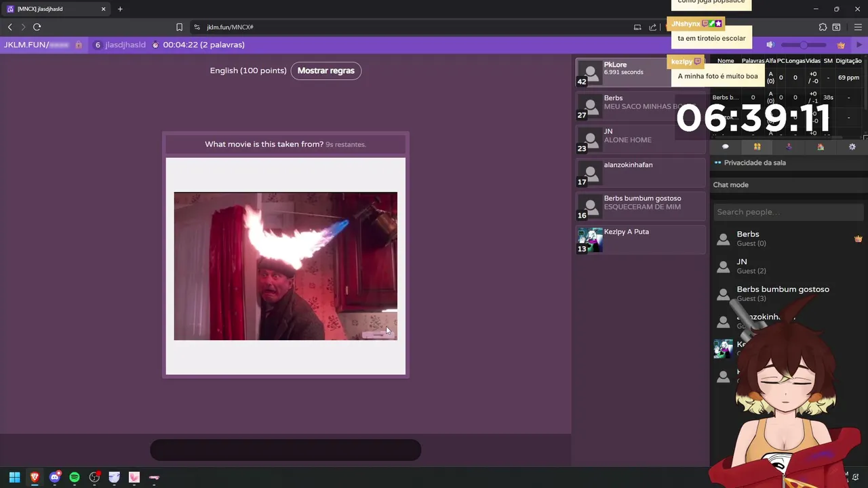This screenshot has width=868, height=488.
Task: Click the room lock icon
Action: (x=79, y=45)
